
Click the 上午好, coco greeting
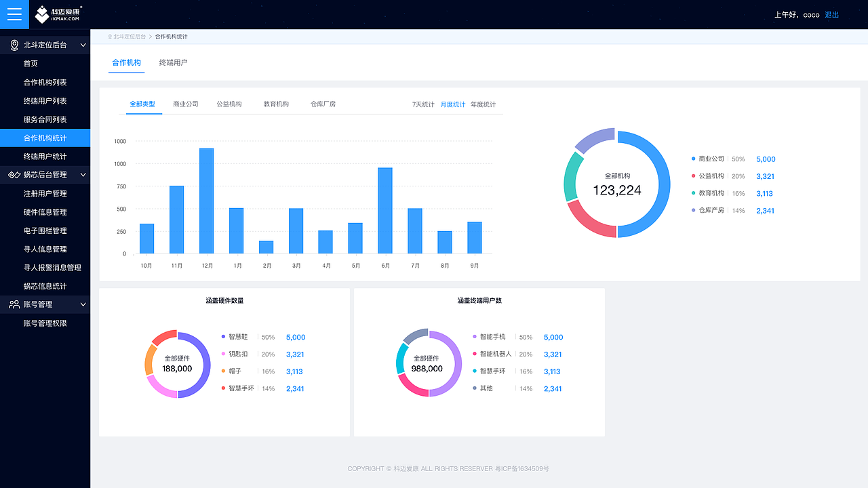797,15
